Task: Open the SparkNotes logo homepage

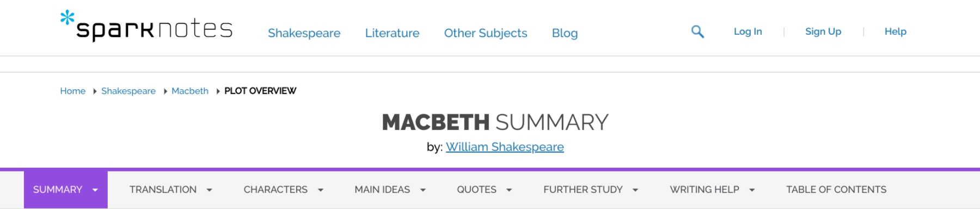Action: [x=146, y=26]
